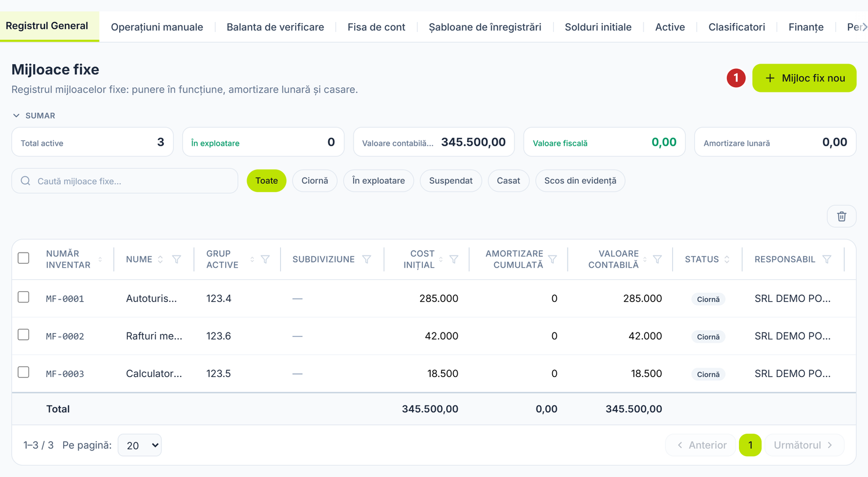
Task: Open the Responsabil column filter icon
Action: coord(827,260)
